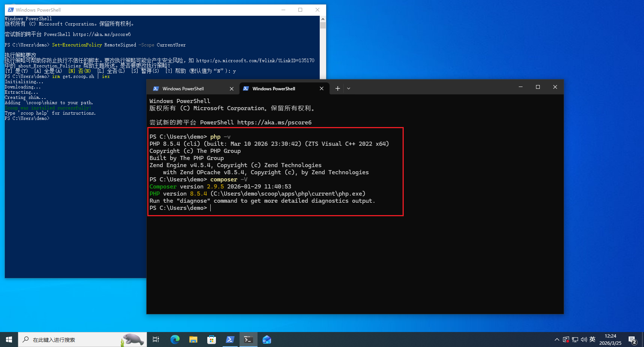The height and width of the screenshot is (347, 644).
Task: Open the notification center
Action: point(632,340)
